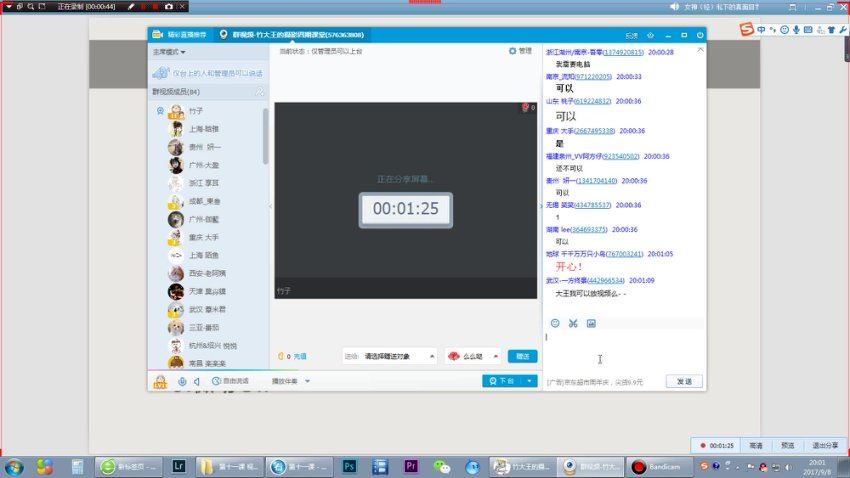Viewport: 850px width, 478px height.
Task: Click the emoji smiley icon in chat
Action: pyautogui.click(x=555, y=323)
